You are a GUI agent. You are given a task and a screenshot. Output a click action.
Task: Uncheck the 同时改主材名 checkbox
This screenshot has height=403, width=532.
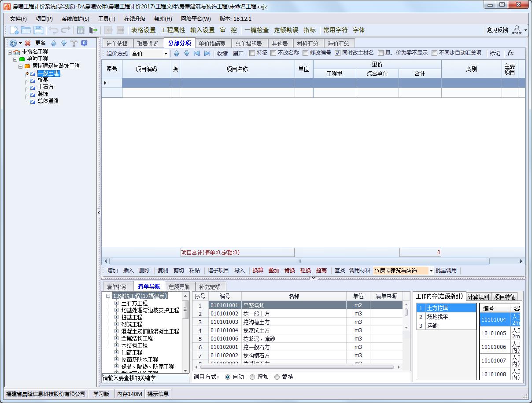click(337, 53)
